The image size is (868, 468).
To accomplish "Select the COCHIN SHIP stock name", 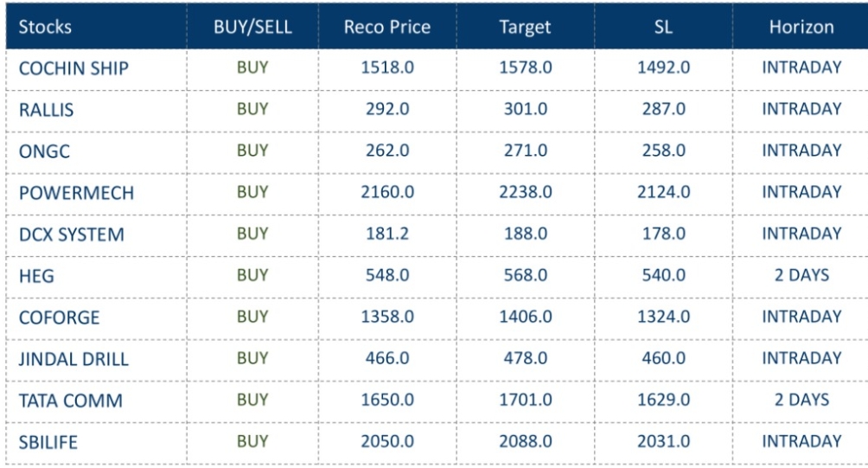I will tap(67, 68).
